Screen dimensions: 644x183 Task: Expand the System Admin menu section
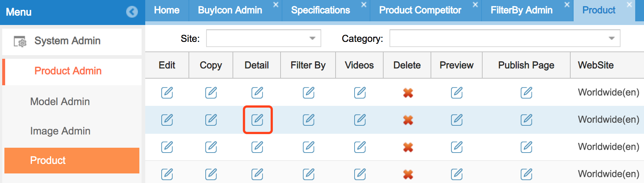tap(67, 41)
